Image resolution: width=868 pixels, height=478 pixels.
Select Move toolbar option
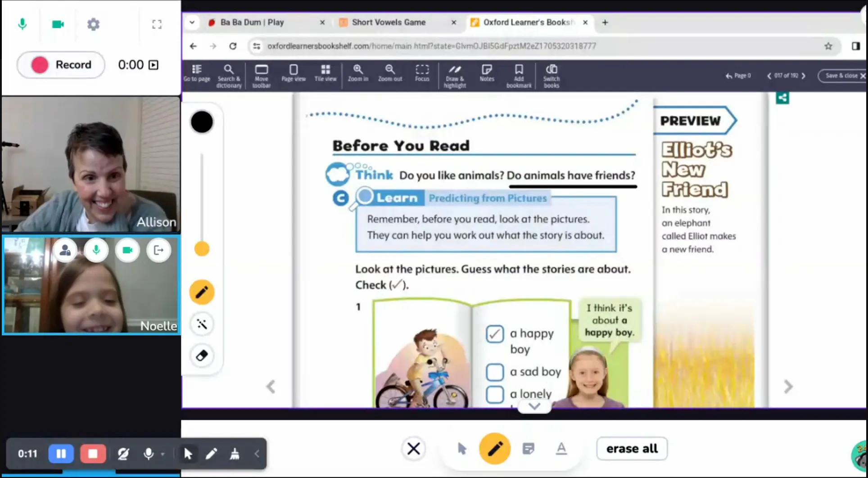261,76
